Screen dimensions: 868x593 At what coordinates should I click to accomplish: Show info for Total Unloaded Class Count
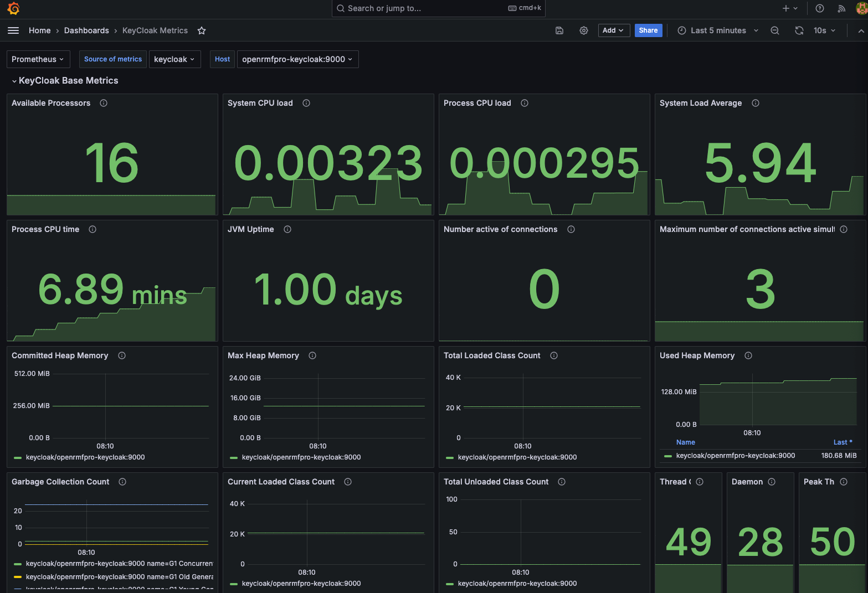[562, 482]
